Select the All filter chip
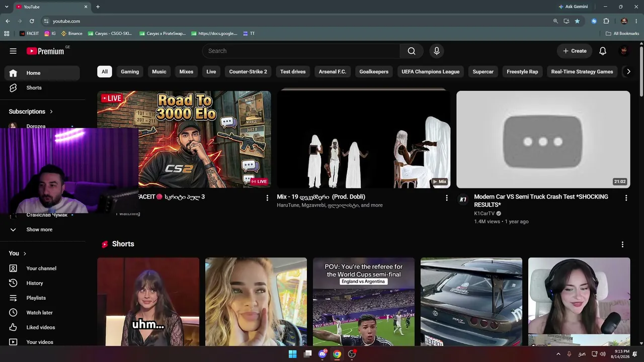The height and width of the screenshot is (362, 644). [105, 72]
